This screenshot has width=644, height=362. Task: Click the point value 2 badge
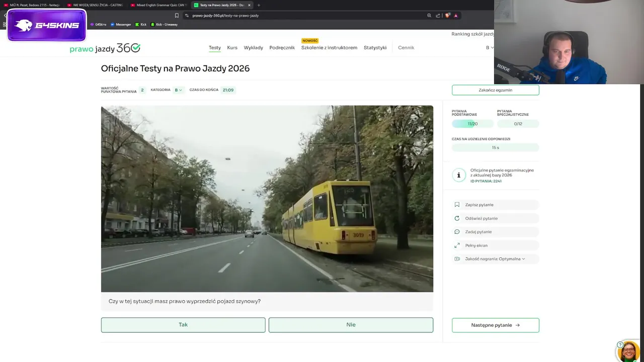[142, 90]
